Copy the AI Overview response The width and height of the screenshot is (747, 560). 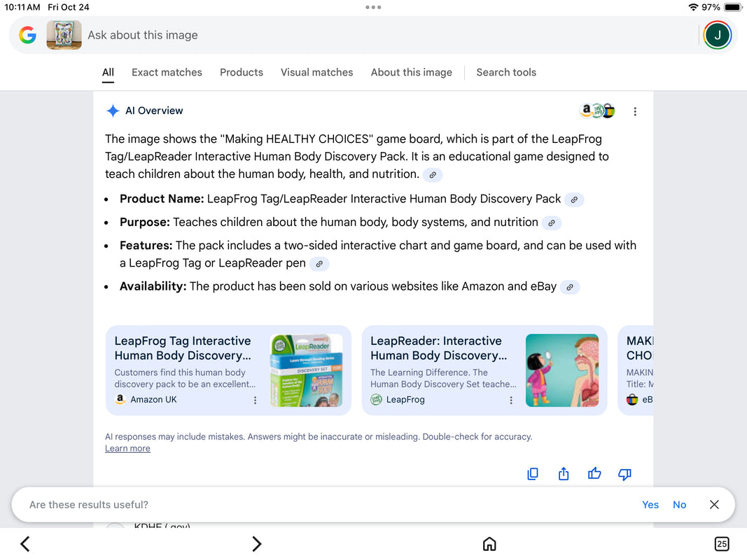533,474
